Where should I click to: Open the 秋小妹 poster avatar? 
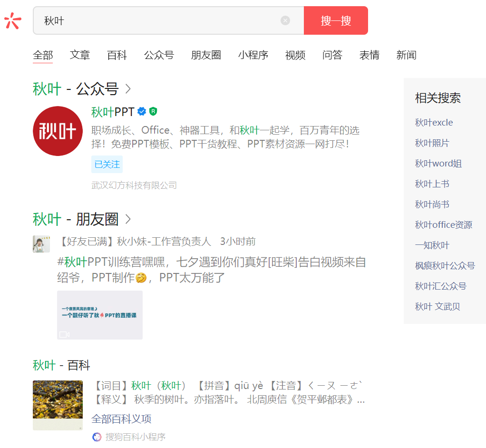pos(41,244)
